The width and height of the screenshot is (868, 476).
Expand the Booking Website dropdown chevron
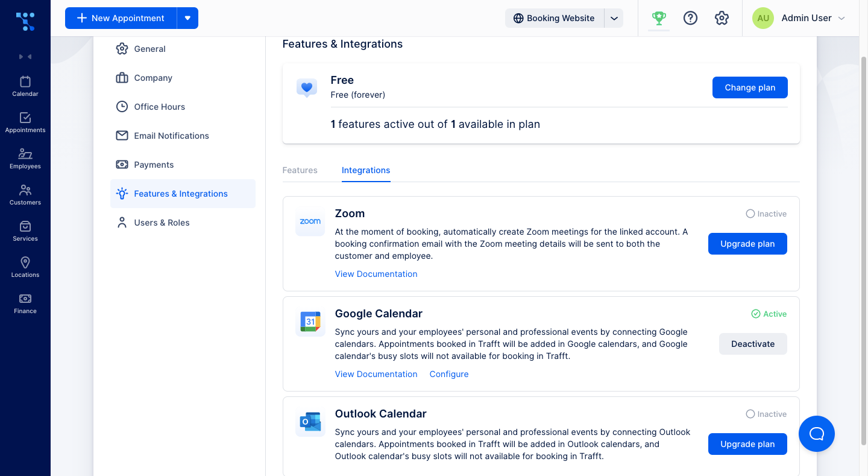pos(614,18)
